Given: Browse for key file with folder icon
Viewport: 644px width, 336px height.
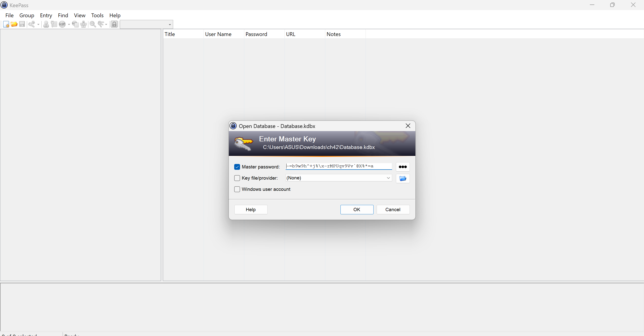Looking at the screenshot, I should tap(402, 178).
